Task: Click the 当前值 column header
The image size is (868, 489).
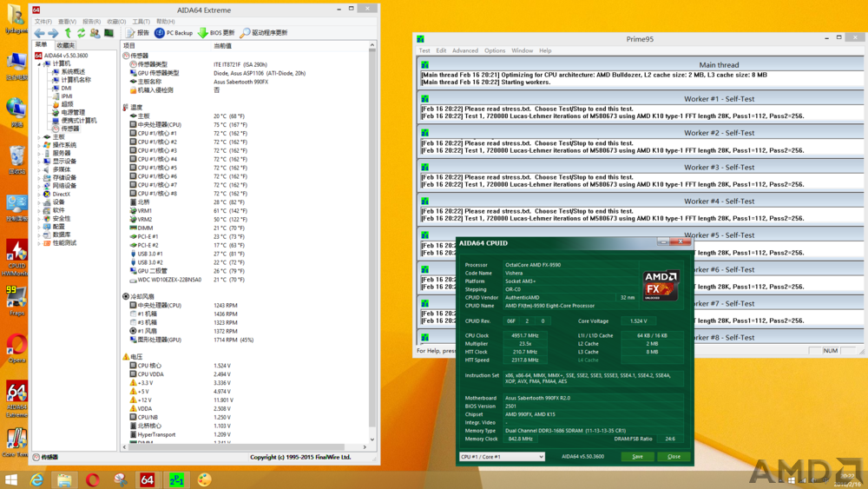Action: 289,46
